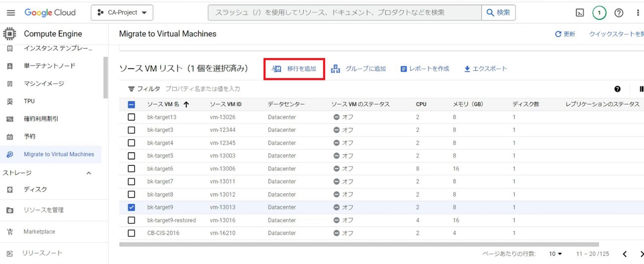Go to the previous page of results
The width and height of the screenshot is (644, 264).
(x=624, y=254)
